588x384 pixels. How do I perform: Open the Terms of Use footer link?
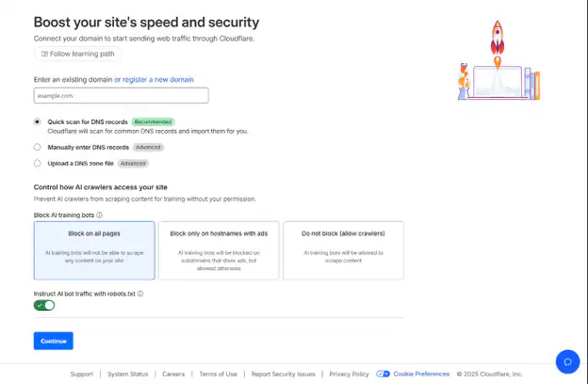tap(218, 374)
